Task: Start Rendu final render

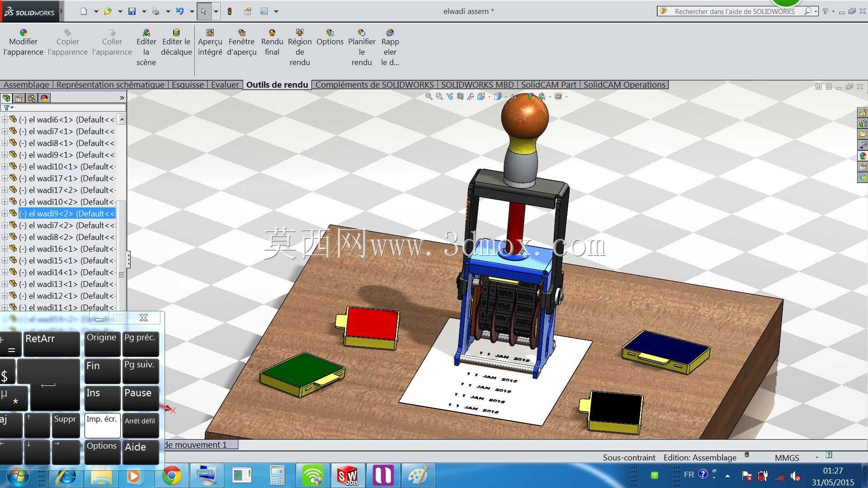Action: [272, 42]
